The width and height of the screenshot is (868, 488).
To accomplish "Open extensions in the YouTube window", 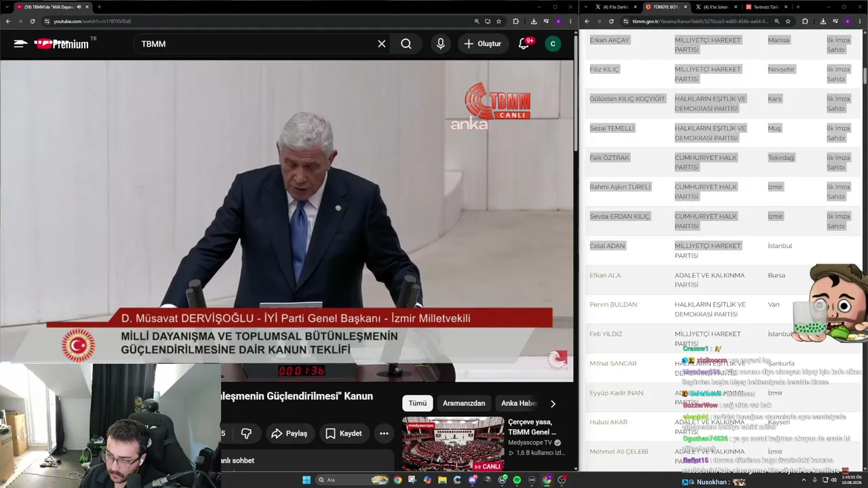I will coord(516,21).
